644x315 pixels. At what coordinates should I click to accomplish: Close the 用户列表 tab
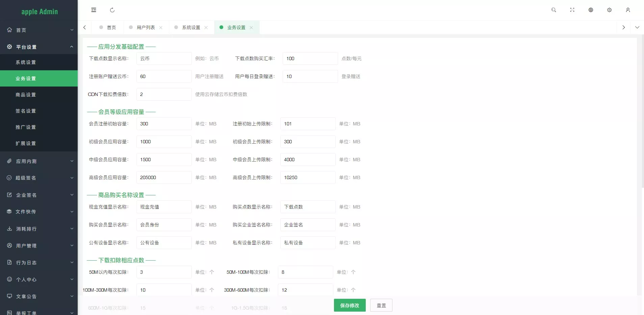pyautogui.click(x=161, y=28)
